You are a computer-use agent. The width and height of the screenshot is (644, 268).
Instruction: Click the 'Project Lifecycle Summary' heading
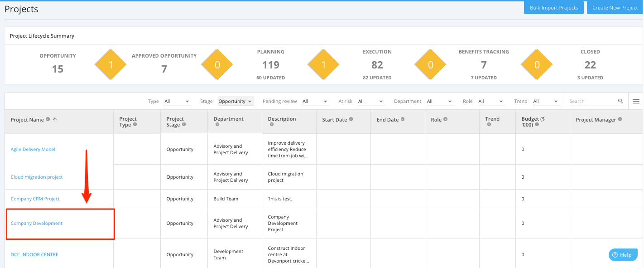click(x=42, y=36)
